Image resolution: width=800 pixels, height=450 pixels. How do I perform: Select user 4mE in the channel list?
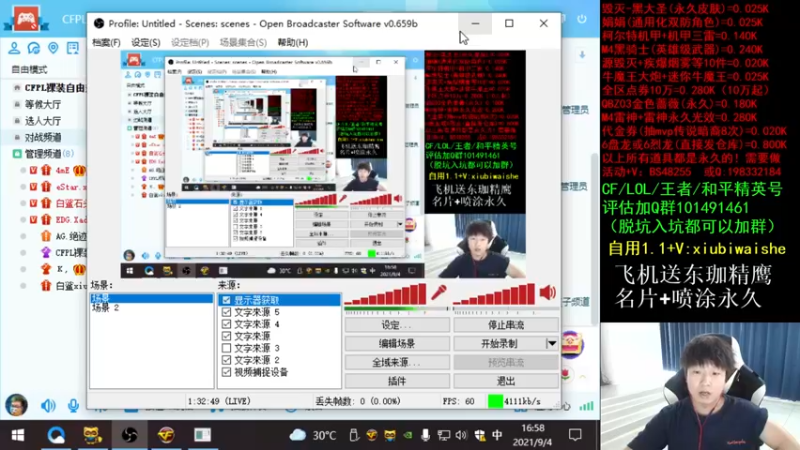coord(63,170)
